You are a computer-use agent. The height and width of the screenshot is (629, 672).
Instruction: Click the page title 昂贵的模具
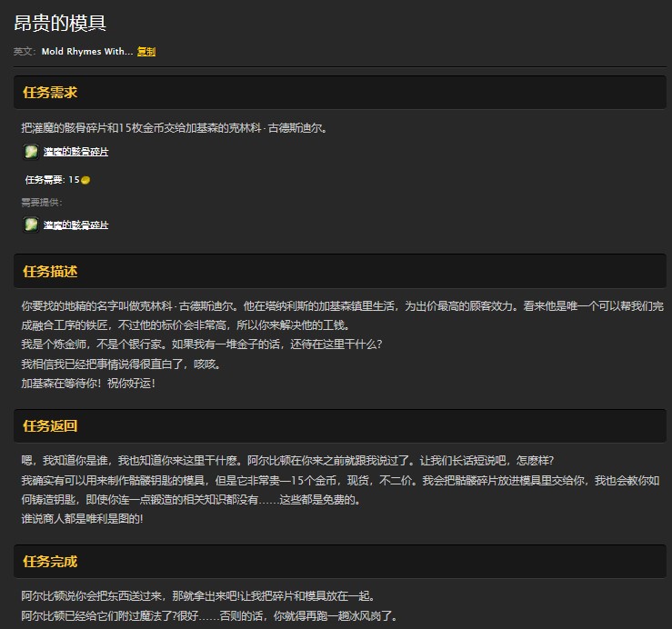60,24
